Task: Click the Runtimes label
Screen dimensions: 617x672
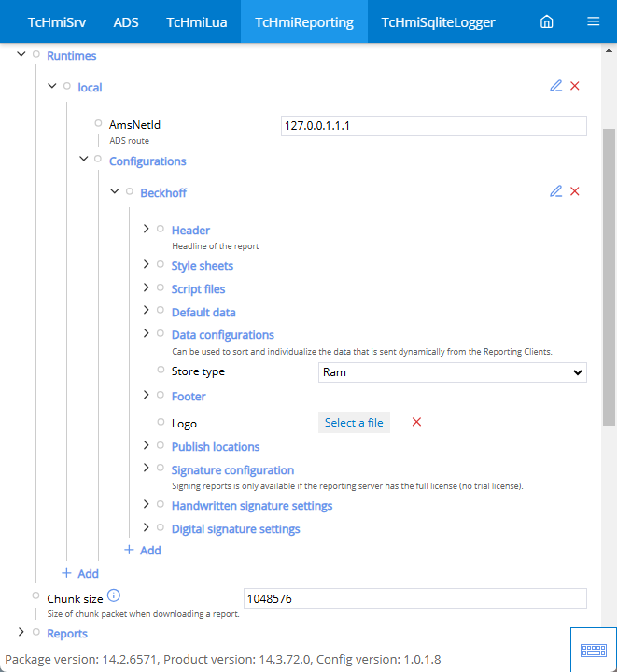Action: [x=72, y=56]
